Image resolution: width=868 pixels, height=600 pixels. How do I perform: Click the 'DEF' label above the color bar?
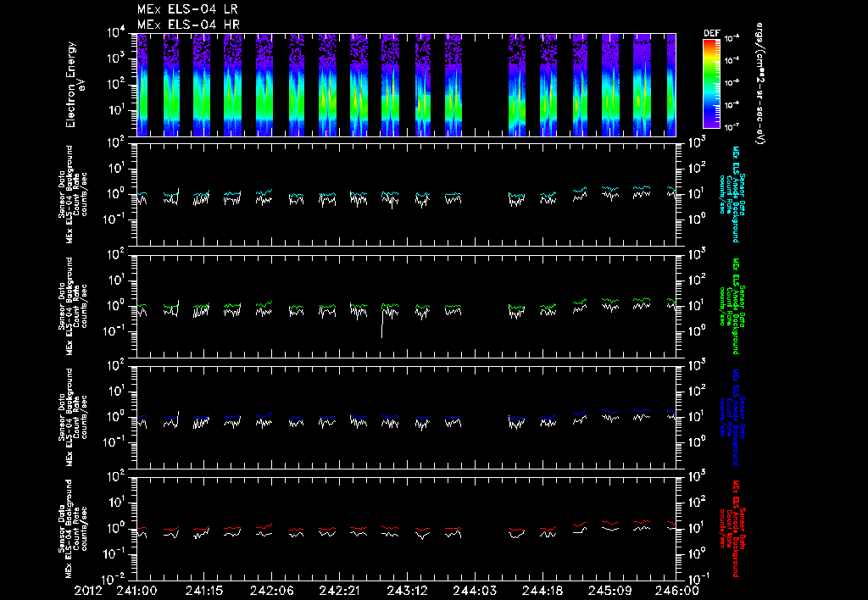(711, 33)
